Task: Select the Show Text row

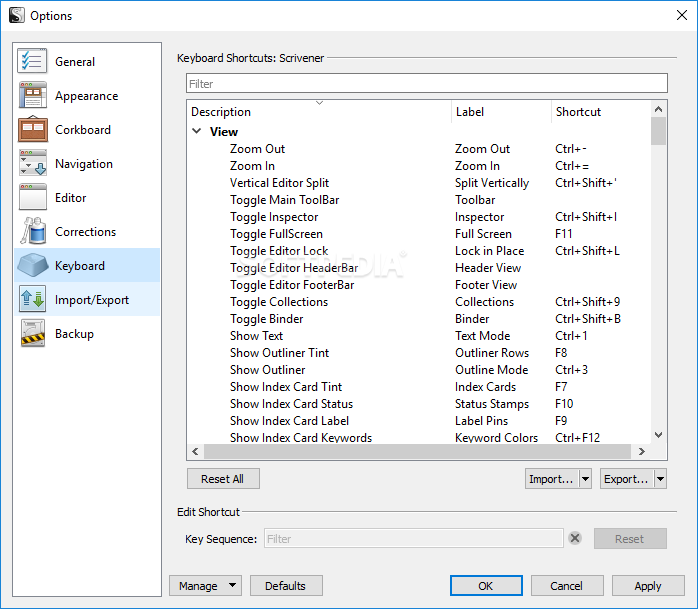Action: [x=418, y=336]
